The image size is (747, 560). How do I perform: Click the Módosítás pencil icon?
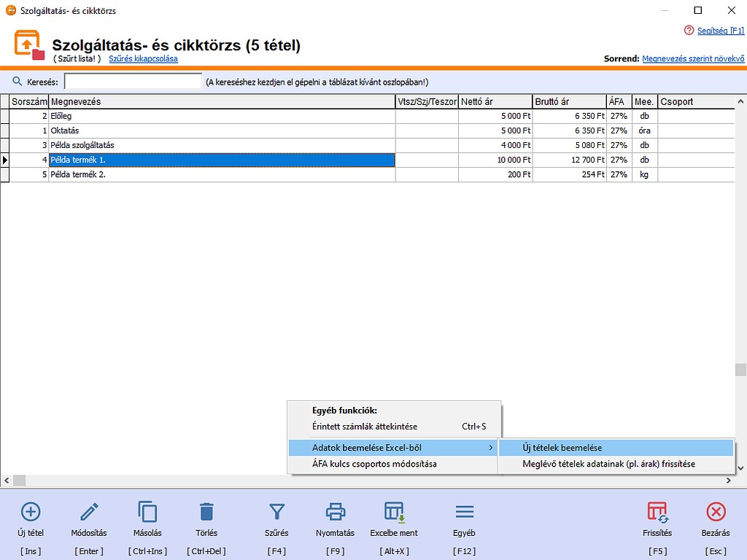point(89,512)
